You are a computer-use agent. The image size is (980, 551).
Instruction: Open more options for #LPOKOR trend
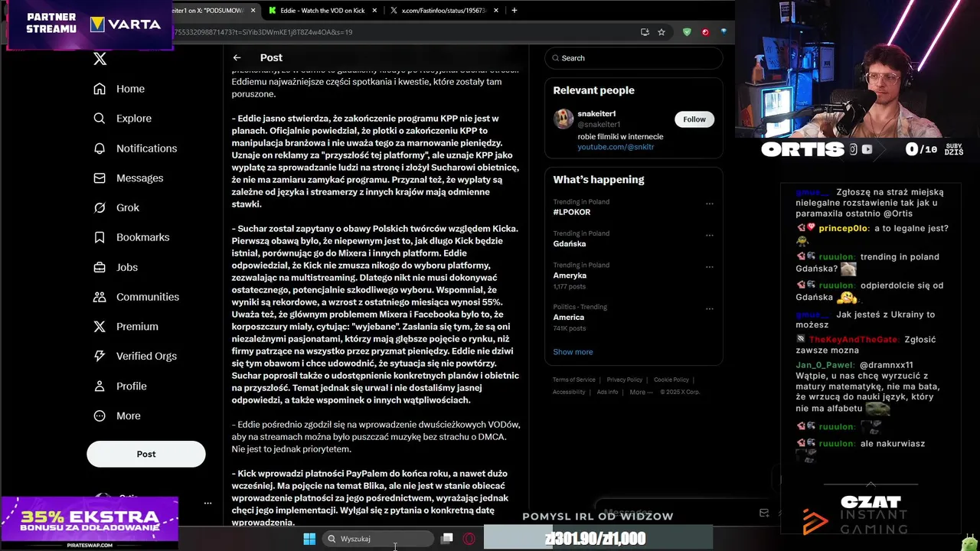click(x=709, y=204)
